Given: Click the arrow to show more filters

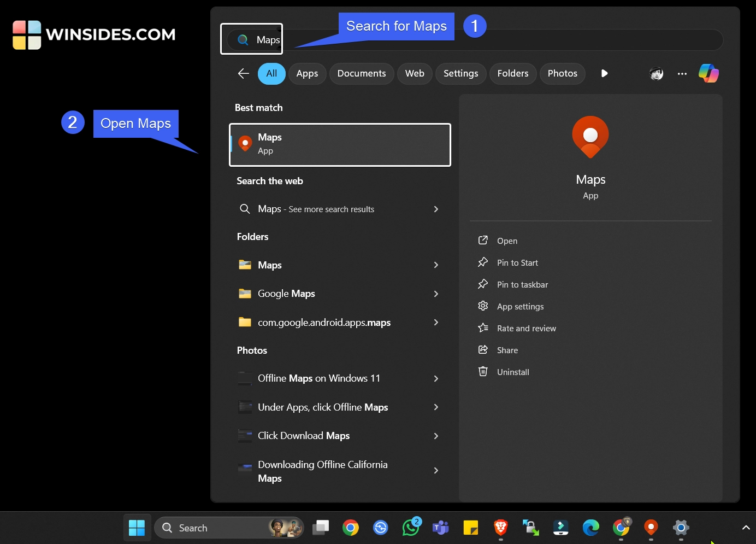Looking at the screenshot, I should 604,73.
